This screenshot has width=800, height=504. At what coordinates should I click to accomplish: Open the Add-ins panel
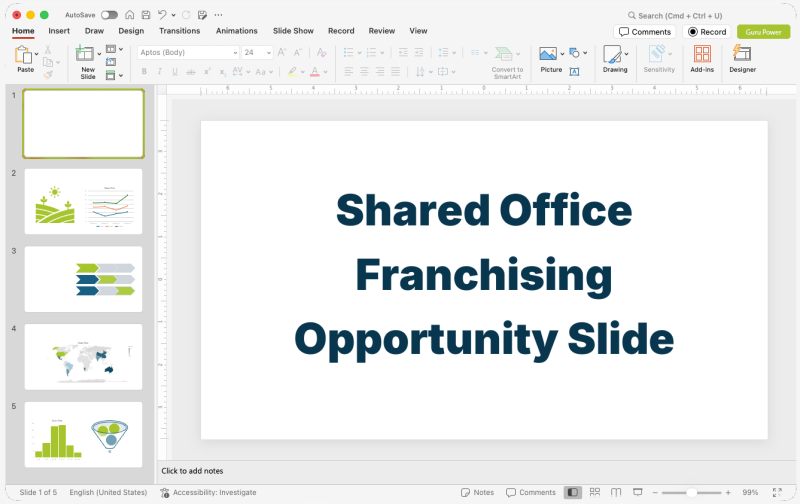coord(702,59)
